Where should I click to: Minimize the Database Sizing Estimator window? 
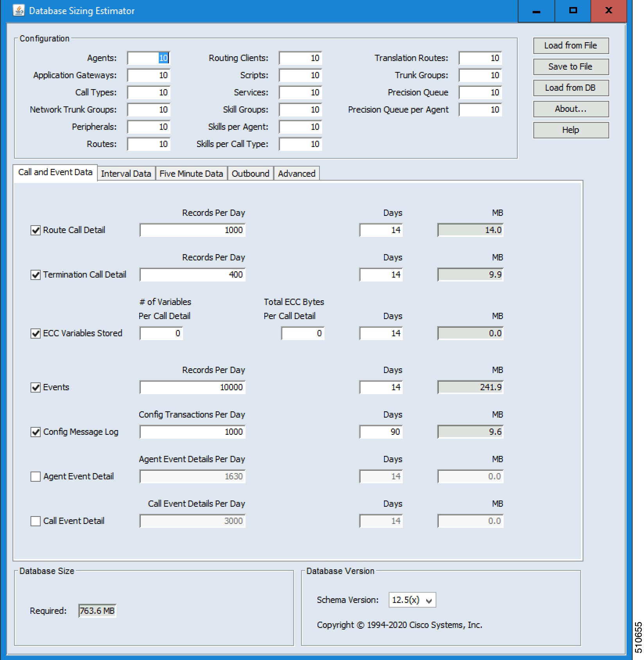click(x=536, y=11)
